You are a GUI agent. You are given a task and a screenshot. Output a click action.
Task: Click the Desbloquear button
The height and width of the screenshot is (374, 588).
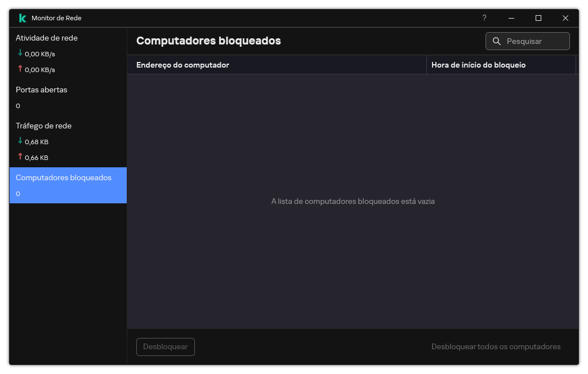(165, 346)
